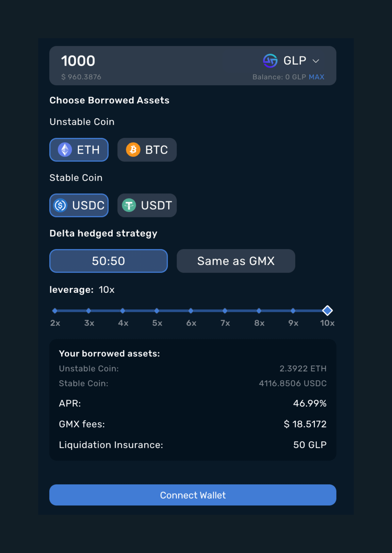Select the 50:50 delta hedged strategy
The height and width of the screenshot is (553, 392).
point(108,261)
